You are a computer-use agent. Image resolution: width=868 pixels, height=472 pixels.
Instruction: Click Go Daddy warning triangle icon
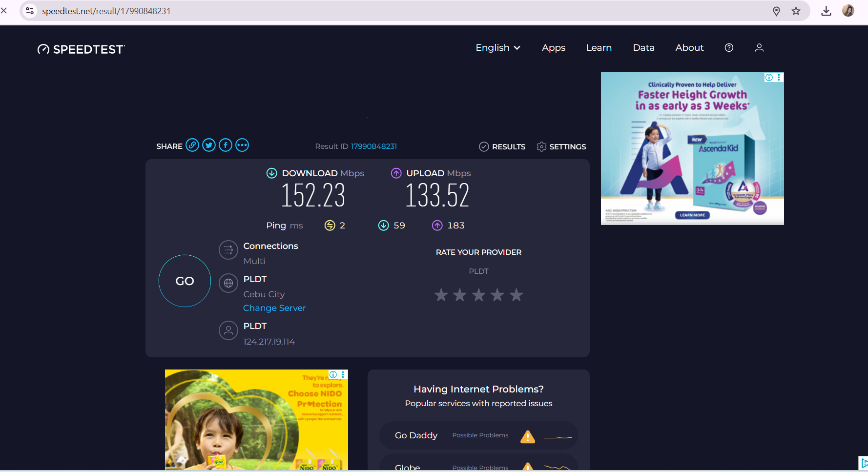(528, 436)
